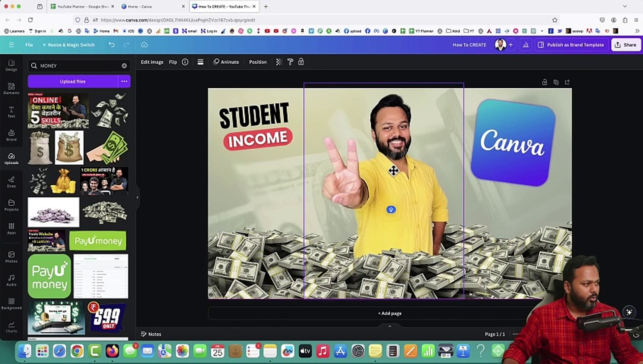
Task: Click the Share button
Action: [625, 44]
